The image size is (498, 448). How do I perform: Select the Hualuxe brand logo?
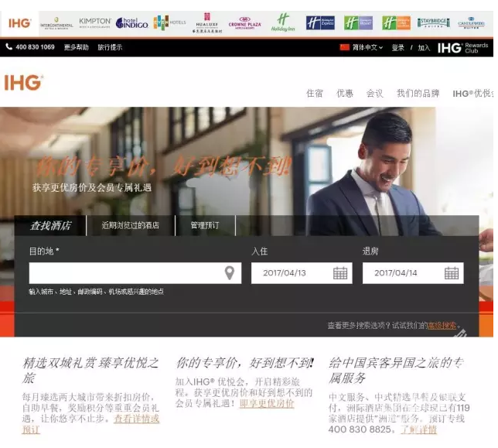tap(207, 23)
